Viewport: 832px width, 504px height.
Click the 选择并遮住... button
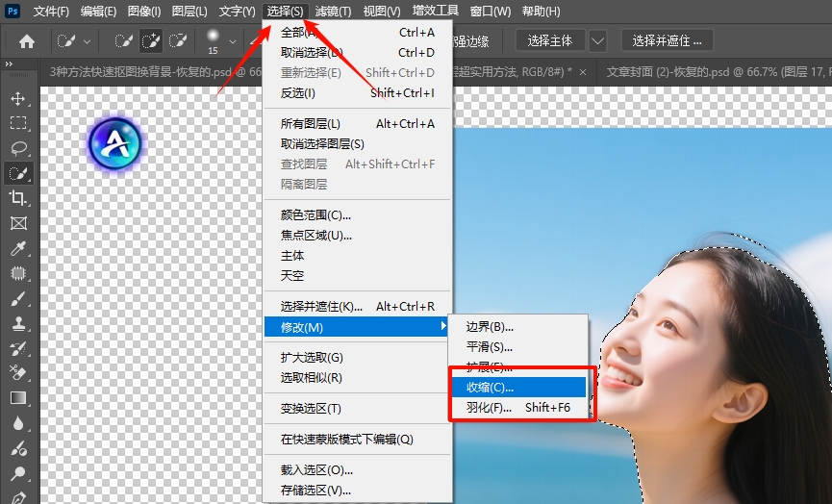[668, 41]
